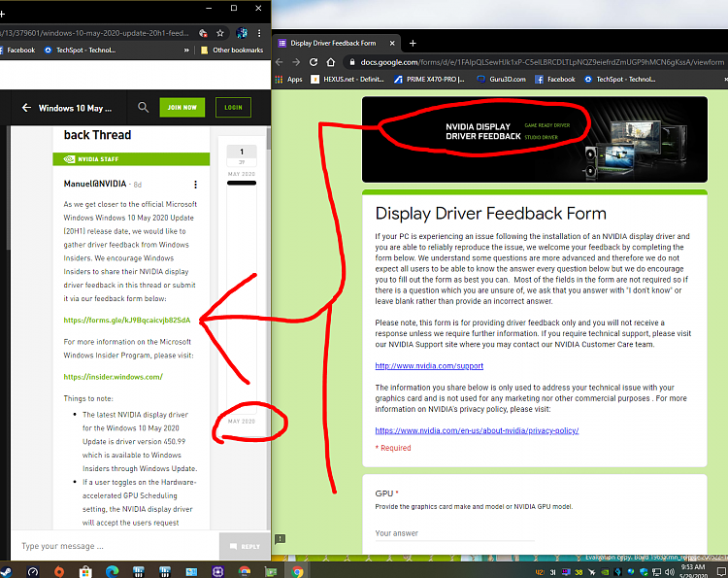
Task: Click the NVIDIA tray icon
Action: tap(605, 572)
